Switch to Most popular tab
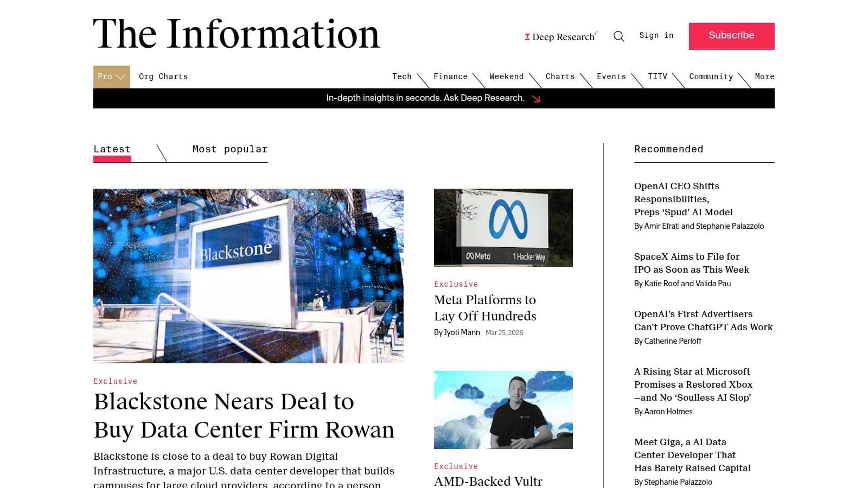 [x=230, y=149]
